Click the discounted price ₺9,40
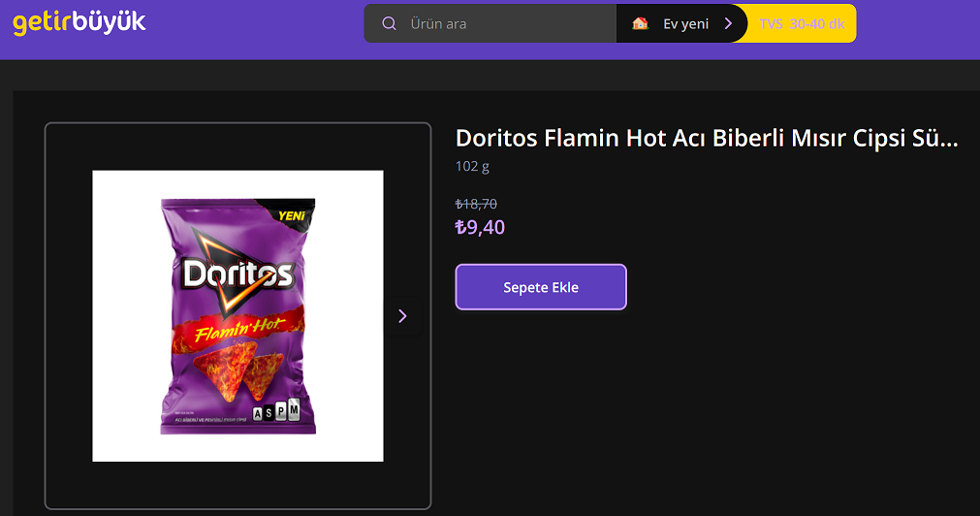The image size is (980, 516). coord(480,227)
